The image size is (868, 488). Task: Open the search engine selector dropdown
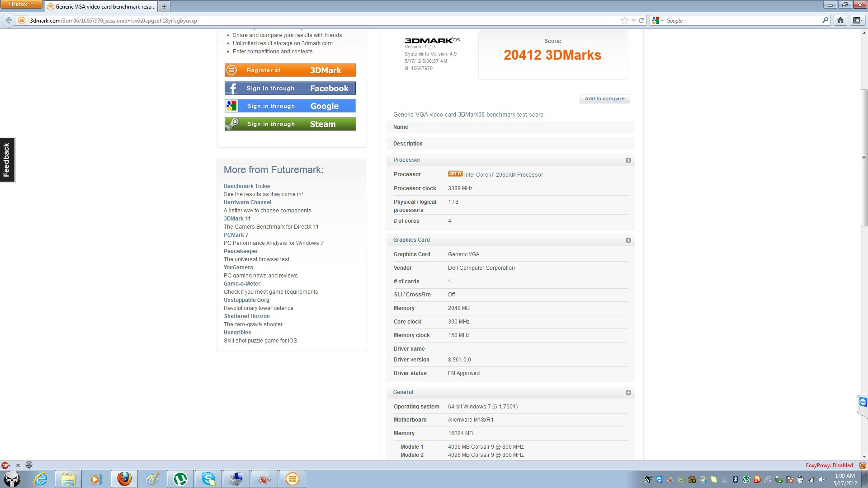[x=657, y=20]
